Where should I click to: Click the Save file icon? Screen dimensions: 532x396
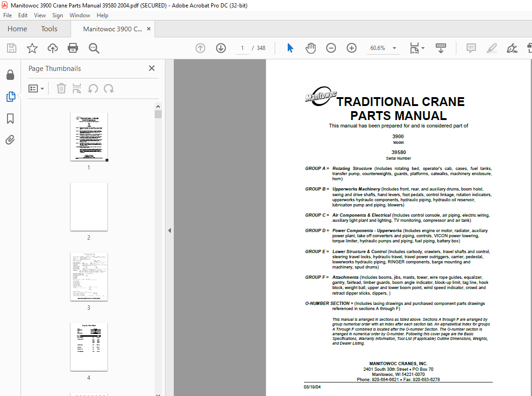[12, 48]
